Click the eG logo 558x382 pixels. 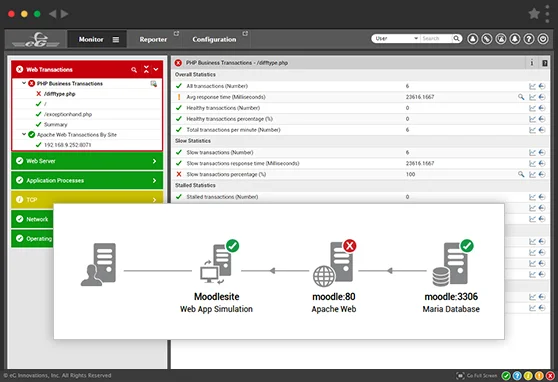tap(36, 40)
